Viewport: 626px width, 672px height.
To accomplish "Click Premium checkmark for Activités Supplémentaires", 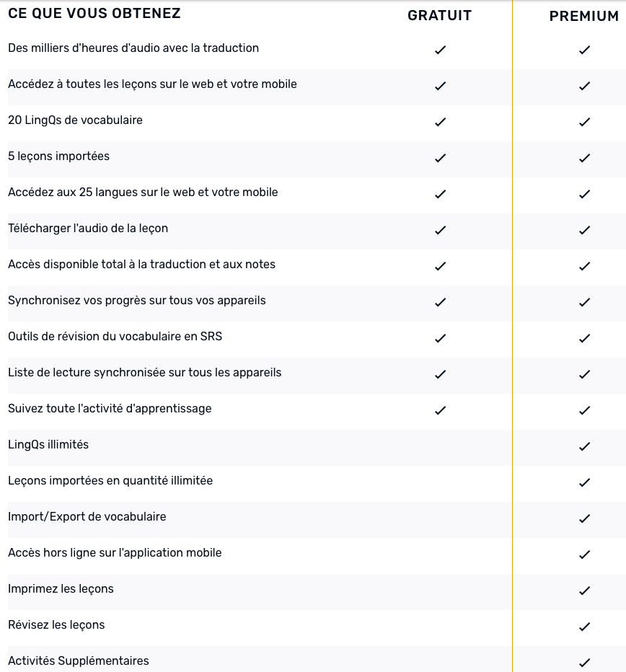I will 584,663.
